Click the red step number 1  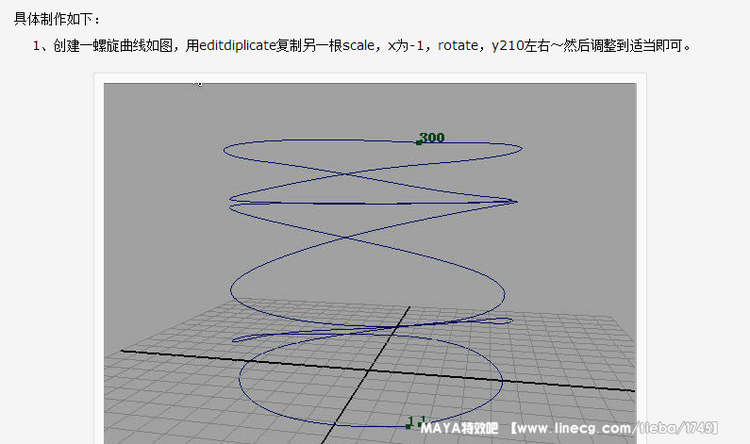[35, 46]
